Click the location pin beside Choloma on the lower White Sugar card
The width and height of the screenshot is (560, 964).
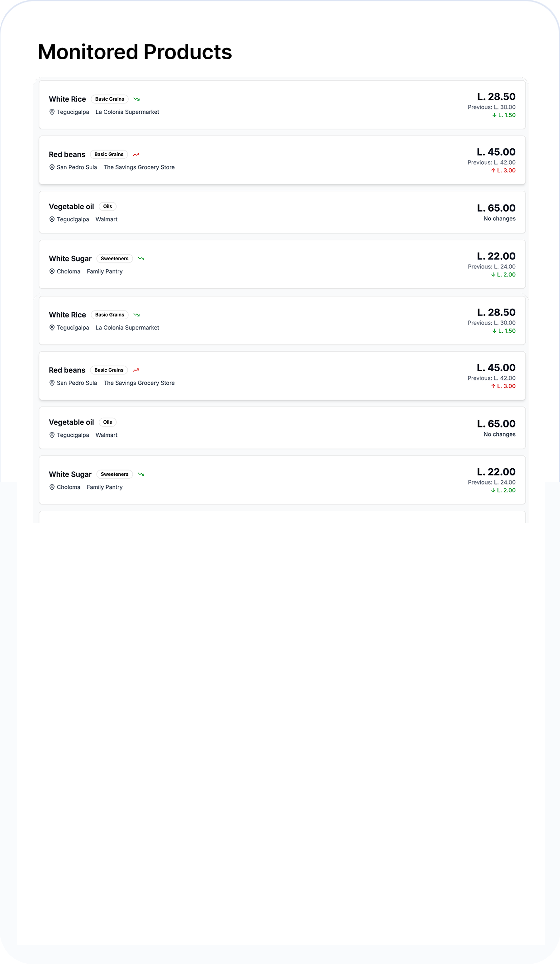pos(52,487)
